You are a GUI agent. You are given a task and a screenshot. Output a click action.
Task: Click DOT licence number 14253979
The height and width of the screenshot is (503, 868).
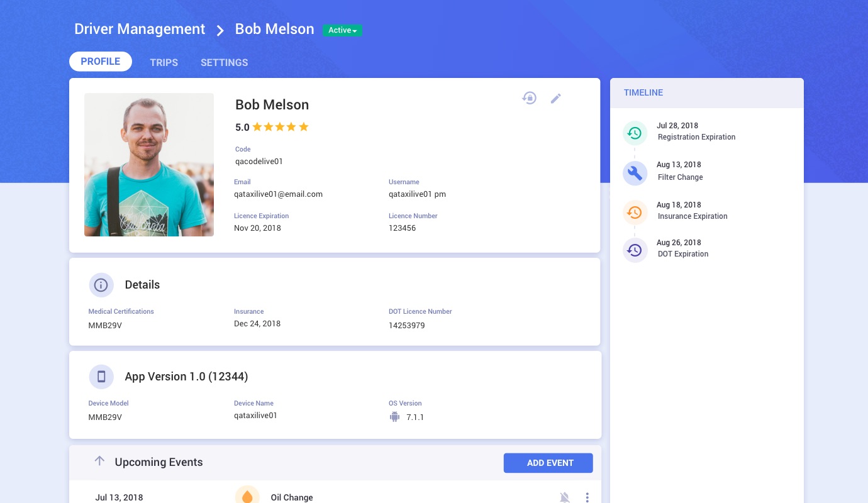406,326
